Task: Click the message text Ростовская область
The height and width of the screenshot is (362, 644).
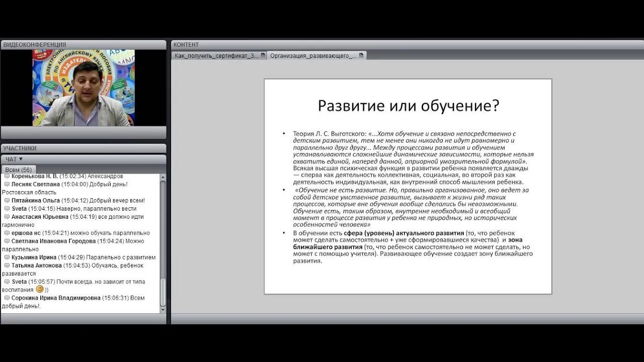Action: click(29, 193)
